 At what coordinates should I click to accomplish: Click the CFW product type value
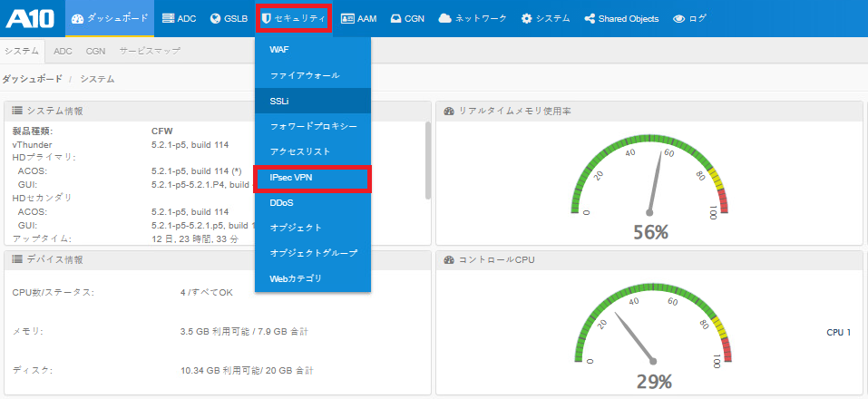click(162, 131)
